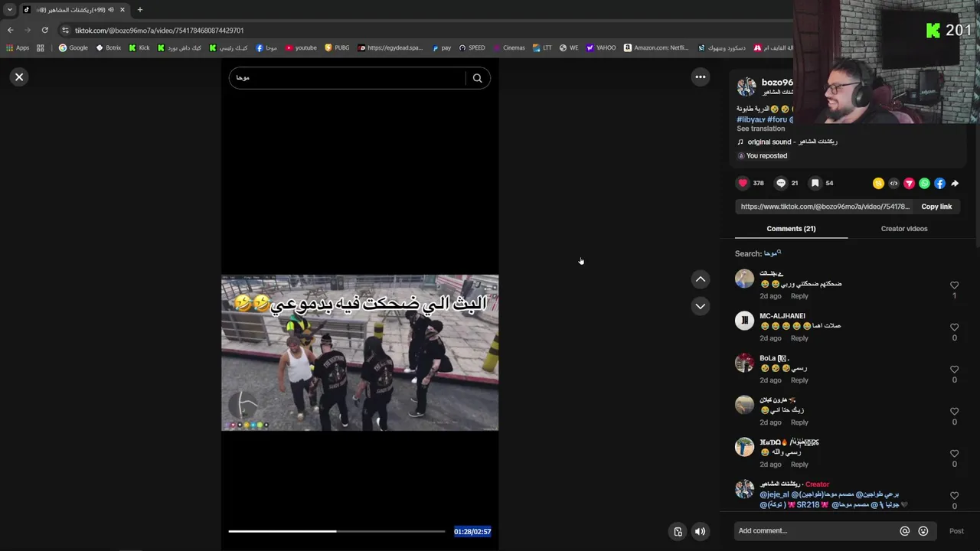This screenshot has height=551, width=980.
Task: Save video with the bookmark icon
Action: pos(815,183)
